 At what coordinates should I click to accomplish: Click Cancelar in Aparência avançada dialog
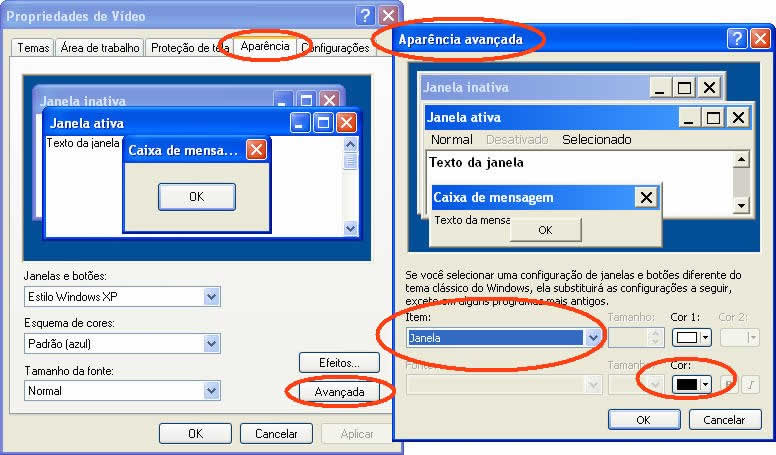point(725,420)
